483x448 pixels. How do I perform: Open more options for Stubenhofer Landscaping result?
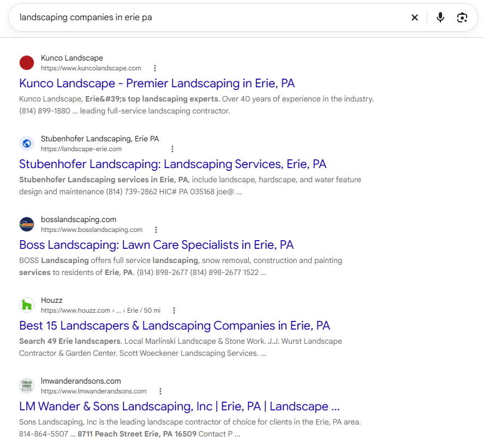click(x=172, y=149)
